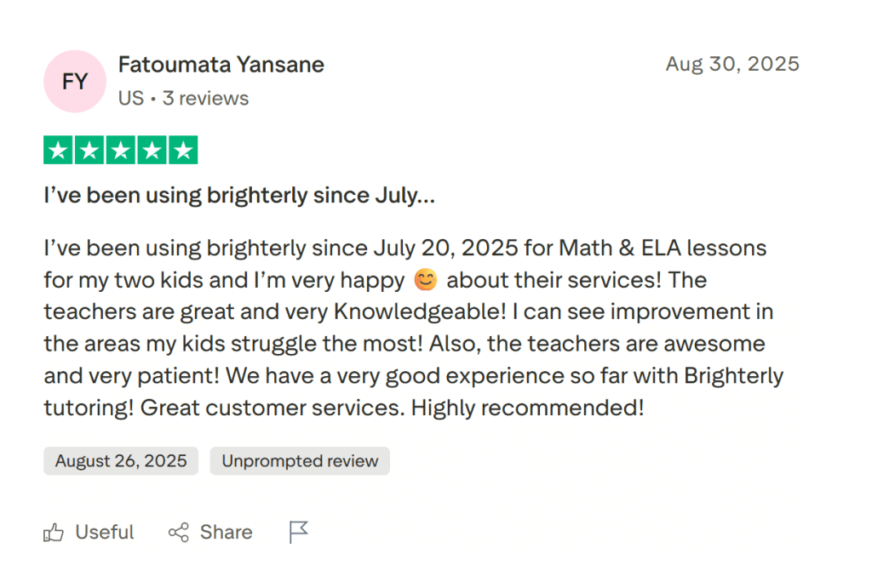
Task: Click the reviewer name Fatoumata Yansane
Action: tap(221, 64)
